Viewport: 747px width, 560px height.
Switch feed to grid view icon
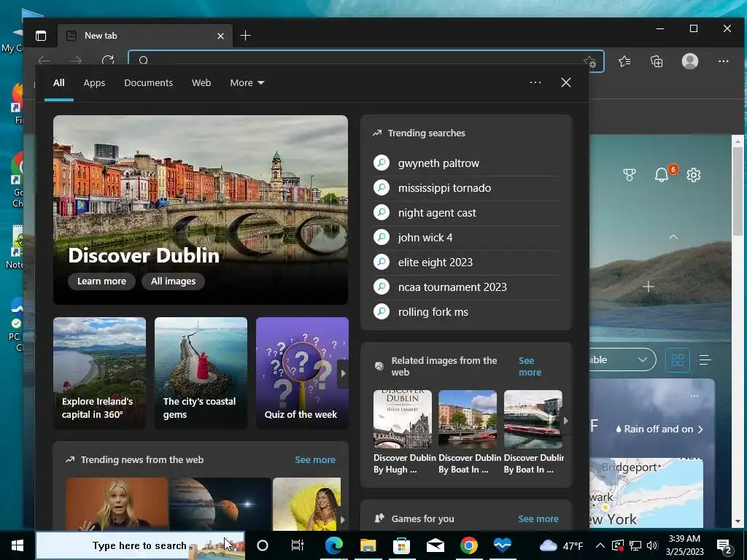(x=678, y=359)
